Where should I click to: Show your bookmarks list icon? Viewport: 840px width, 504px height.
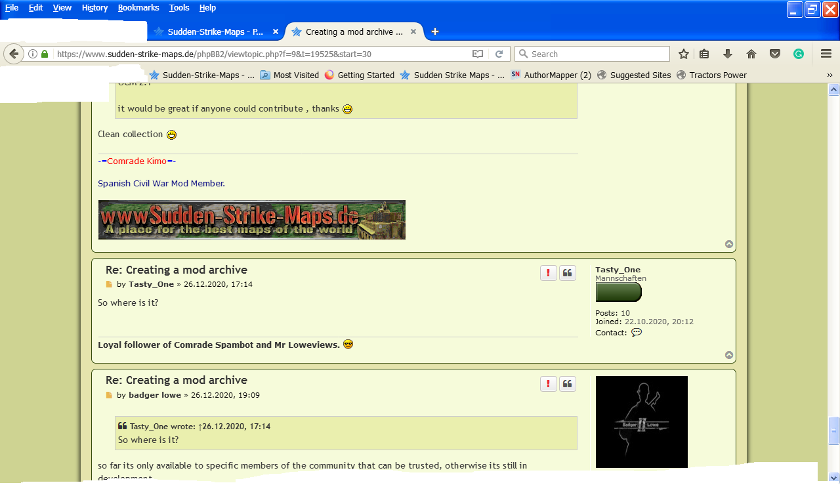click(x=704, y=54)
